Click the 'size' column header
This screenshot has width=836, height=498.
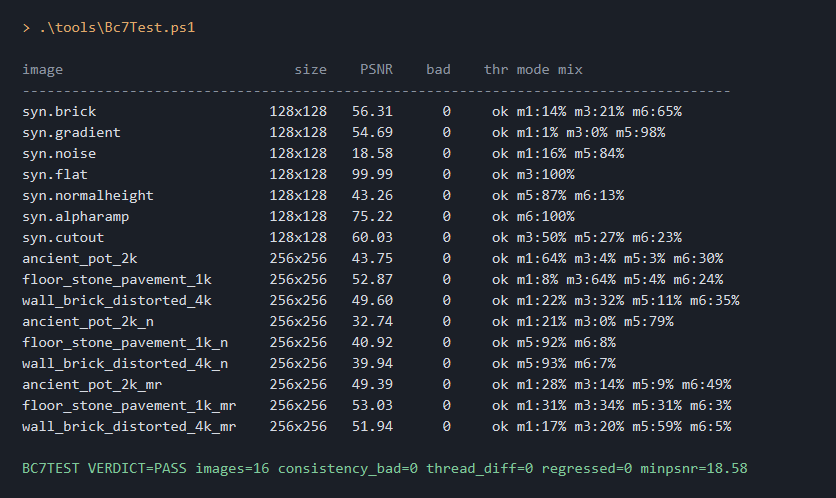pos(311,70)
